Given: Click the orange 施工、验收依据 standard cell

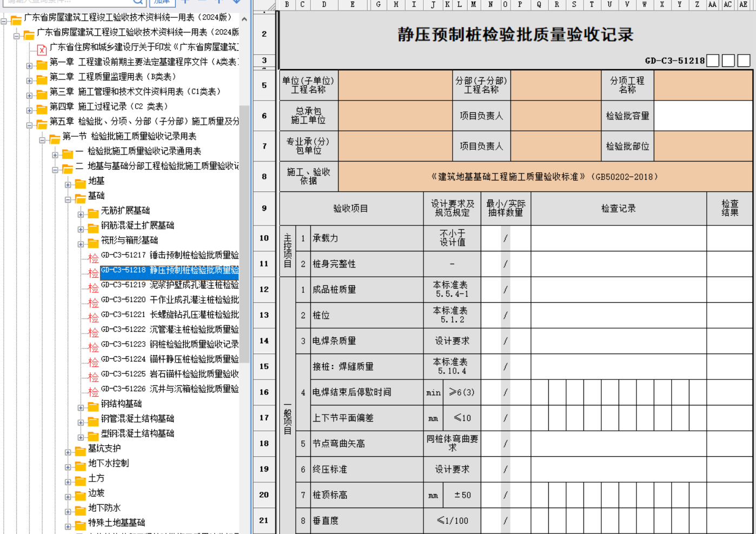Looking at the screenshot, I should 545,177.
